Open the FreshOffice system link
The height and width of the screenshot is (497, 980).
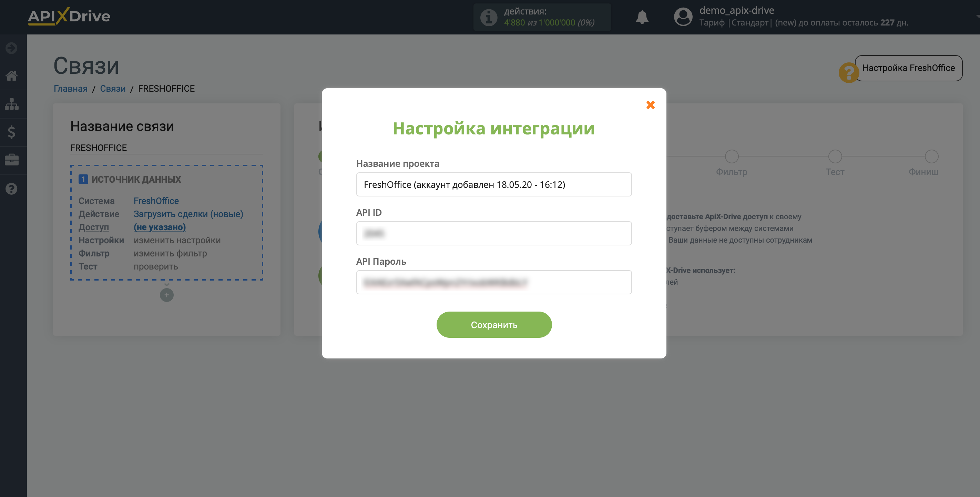pyautogui.click(x=156, y=201)
